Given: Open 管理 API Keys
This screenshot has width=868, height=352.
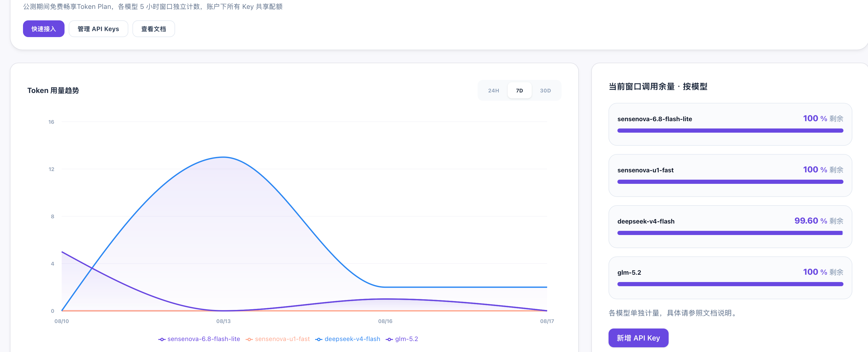Looking at the screenshot, I should tap(99, 29).
